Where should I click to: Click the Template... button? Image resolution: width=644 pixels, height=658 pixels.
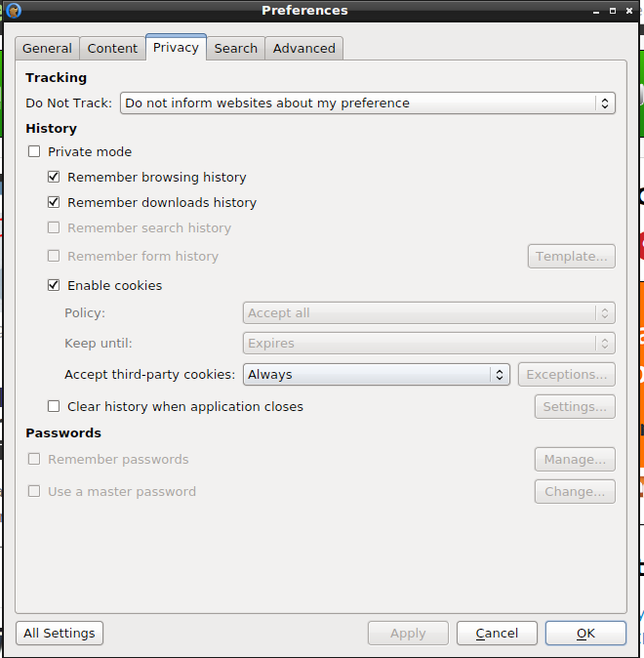point(572,256)
